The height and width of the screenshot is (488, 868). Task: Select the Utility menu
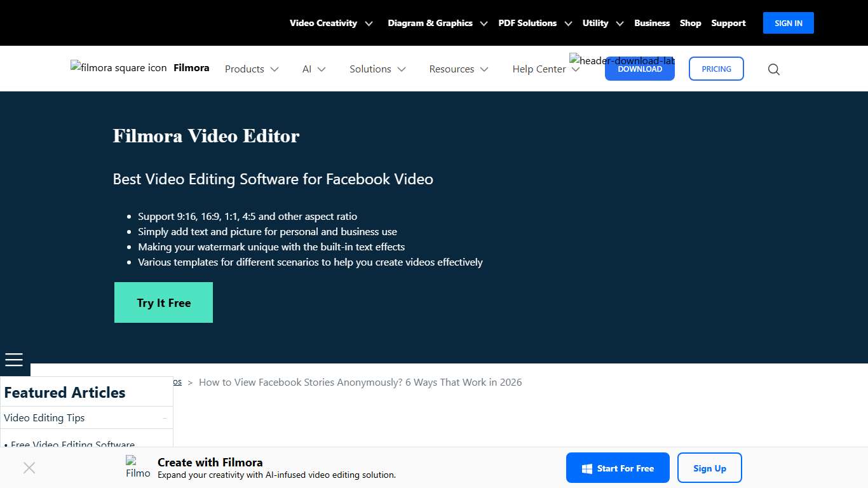pos(595,23)
